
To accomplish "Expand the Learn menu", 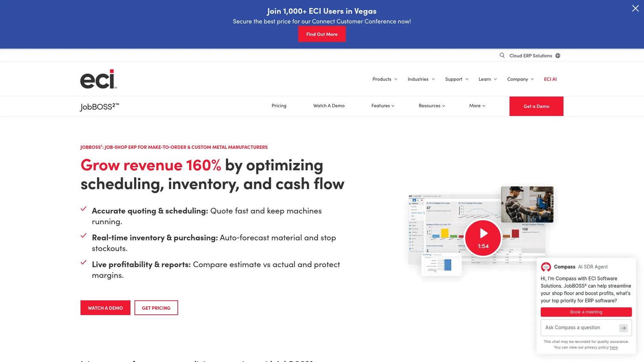I will coord(487,79).
